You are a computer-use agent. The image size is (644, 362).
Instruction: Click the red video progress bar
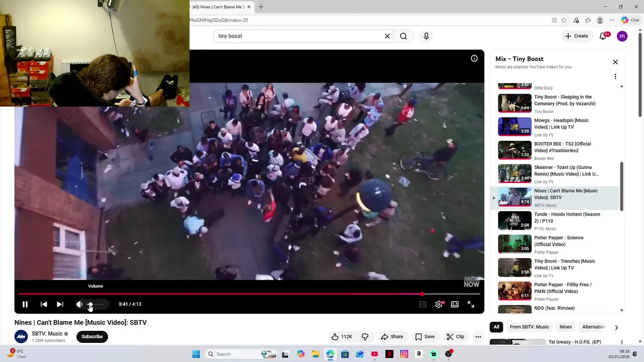click(x=249, y=294)
